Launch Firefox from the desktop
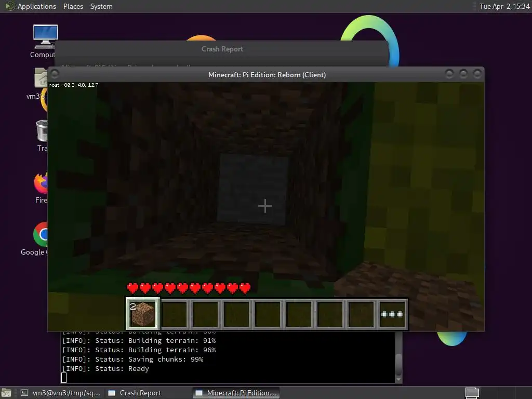532x399 pixels. [41, 187]
